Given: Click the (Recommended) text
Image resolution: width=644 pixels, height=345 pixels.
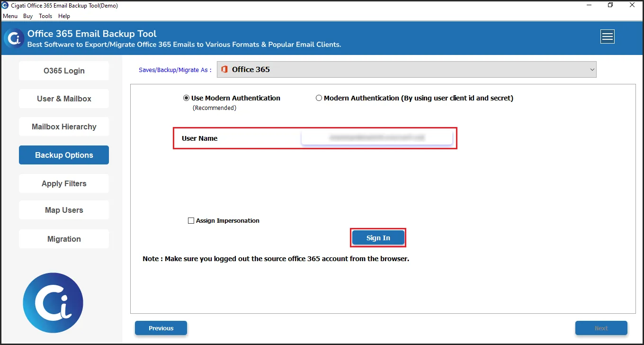Looking at the screenshot, I should point(215,108).
